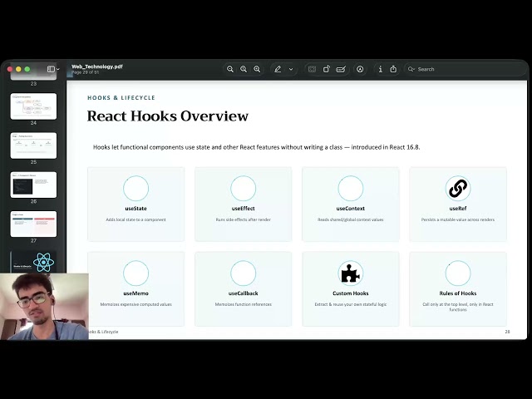Open the form filling sign tool
The image size is (532, 399).
tap(341, 69)
